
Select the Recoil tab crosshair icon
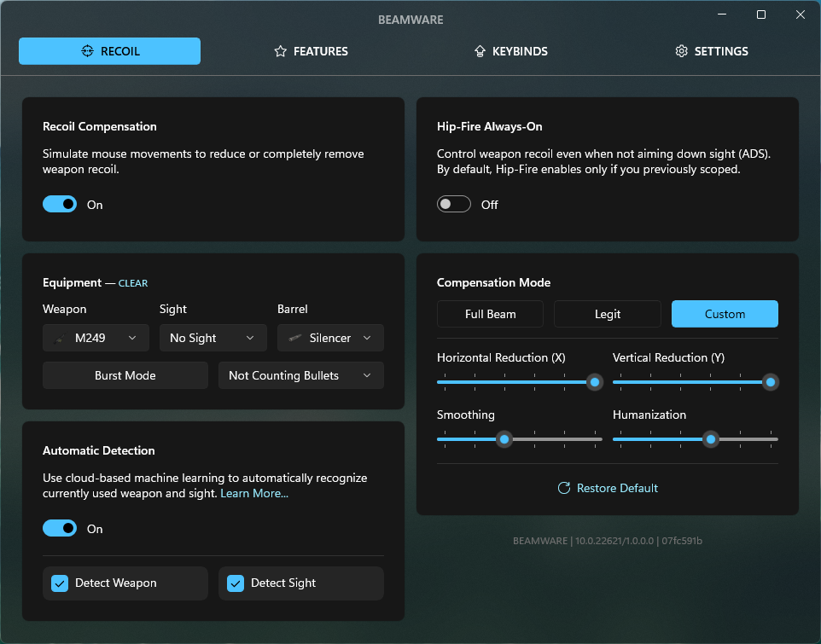(x=86, y=50)
